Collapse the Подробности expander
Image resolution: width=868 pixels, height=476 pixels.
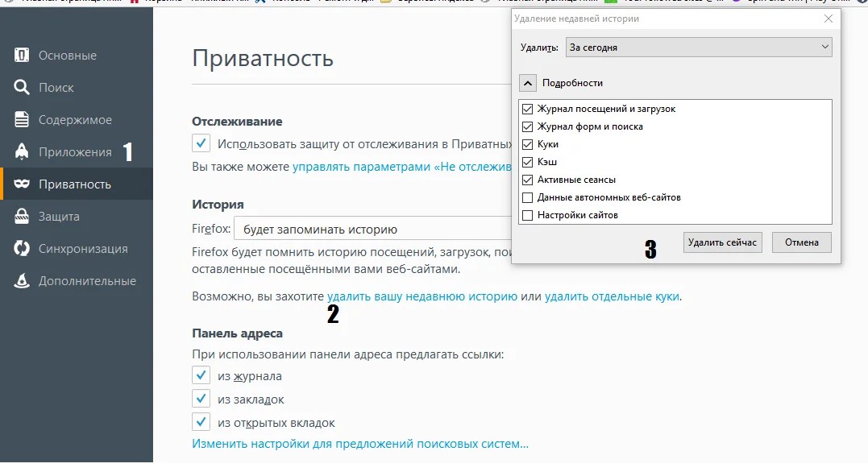pyautogui.click(x=528, y=83)
